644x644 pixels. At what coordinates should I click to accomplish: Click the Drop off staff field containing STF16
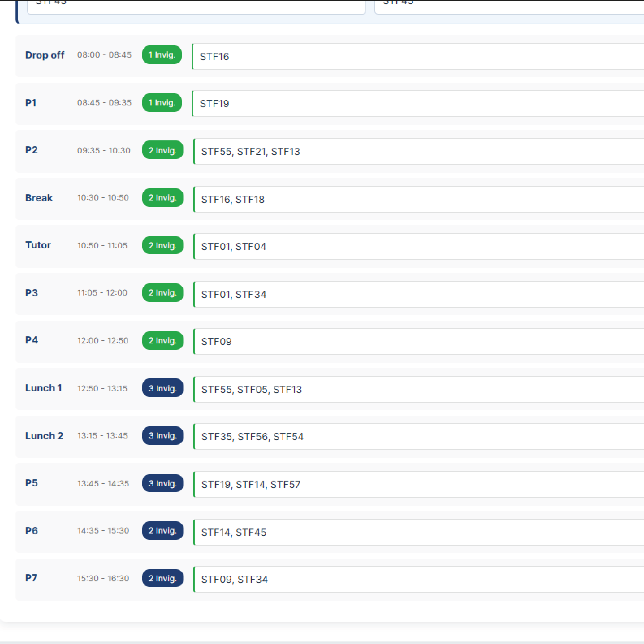pyautogui.click(x=418, y=56)
